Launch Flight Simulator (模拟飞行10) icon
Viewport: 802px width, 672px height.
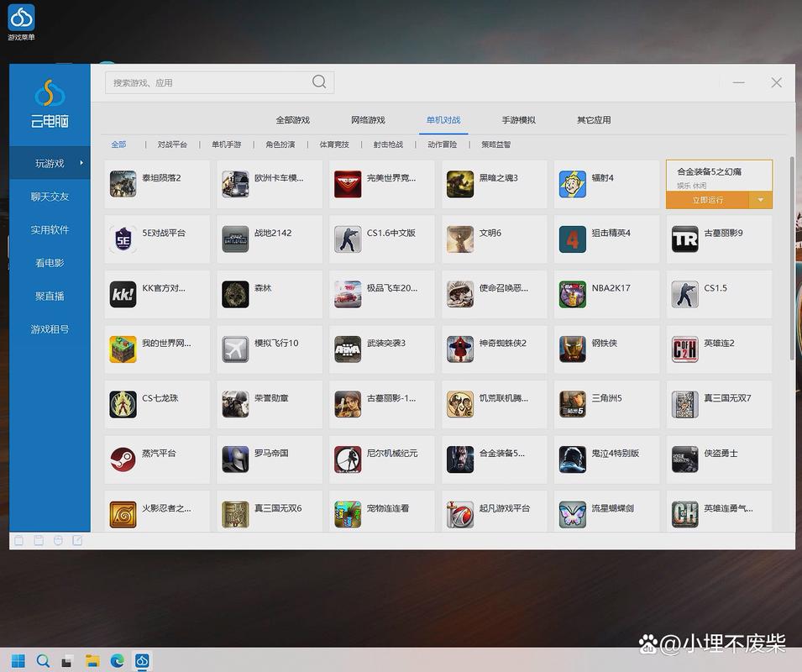tap(235, 349)
